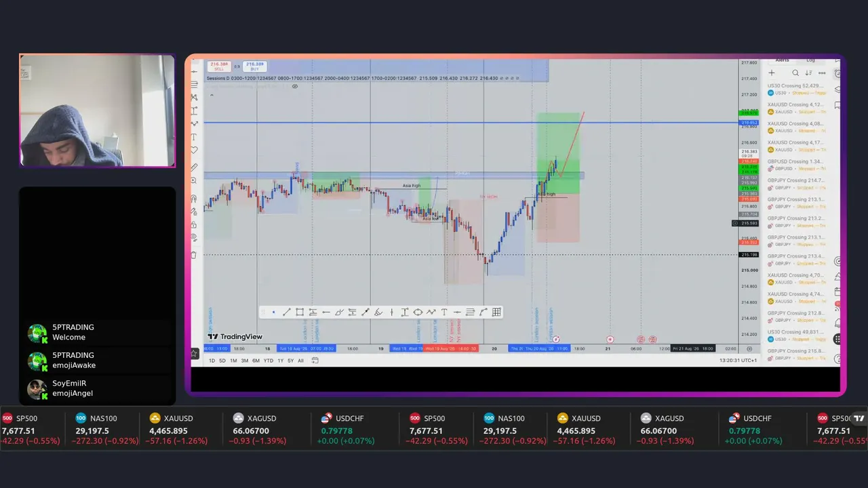Activate the Zoom In magnifier tool
Image resolution: width=868 pixels, height=488 pixels.
tap(195, 181)
